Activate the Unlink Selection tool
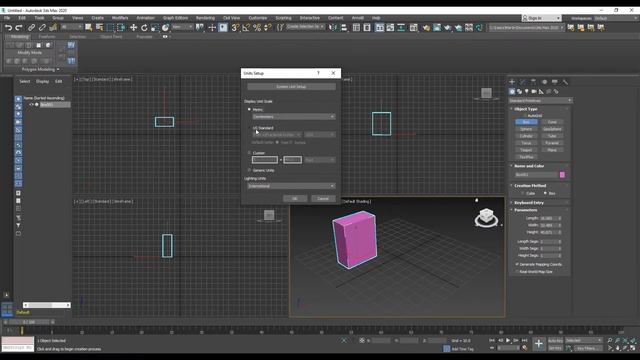The width and height of the screenshot is (640, 360). click(42, 28)
